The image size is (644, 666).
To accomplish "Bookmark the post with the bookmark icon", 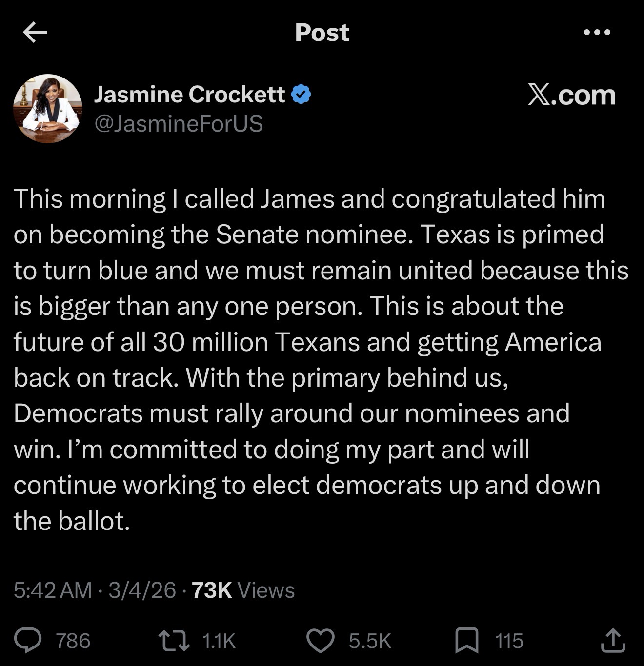I will (466, 641).
